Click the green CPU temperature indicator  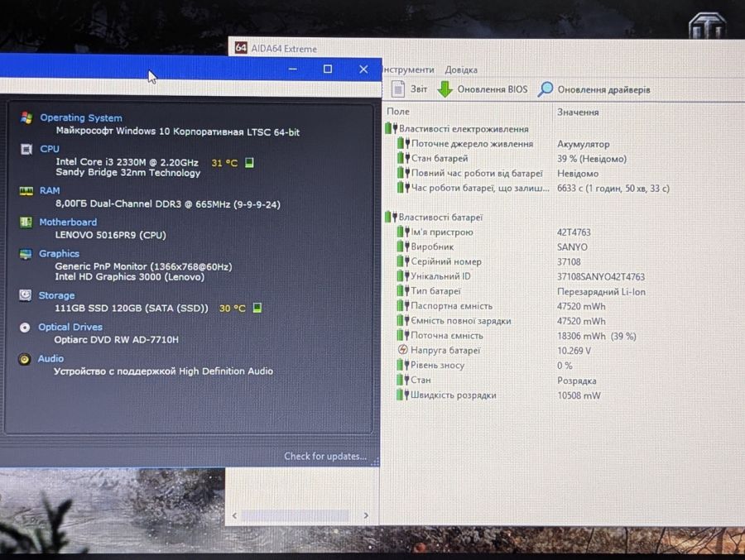click(x=249, y=163)
